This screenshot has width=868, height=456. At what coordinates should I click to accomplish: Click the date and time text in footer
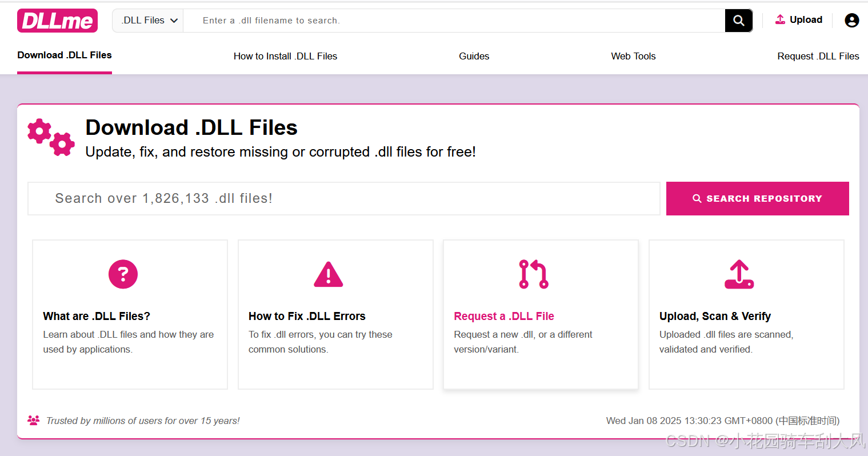(723, 421)
